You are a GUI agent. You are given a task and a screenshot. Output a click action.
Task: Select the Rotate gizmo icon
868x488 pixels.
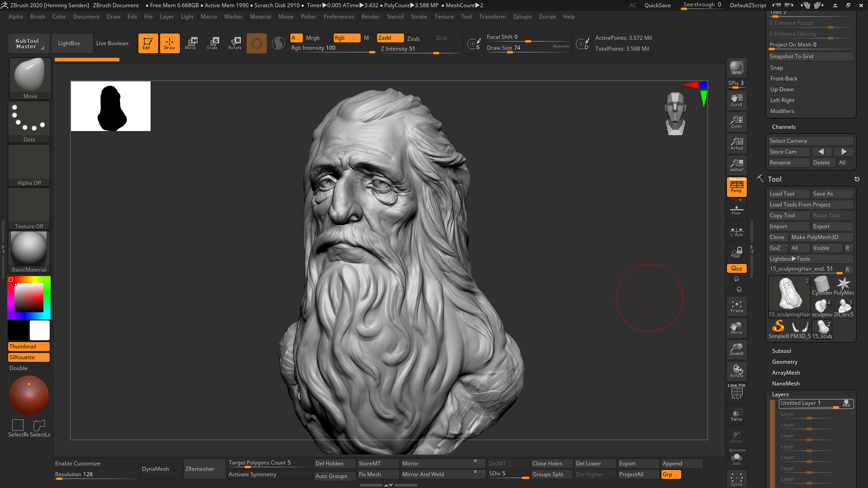click(235, 43)
